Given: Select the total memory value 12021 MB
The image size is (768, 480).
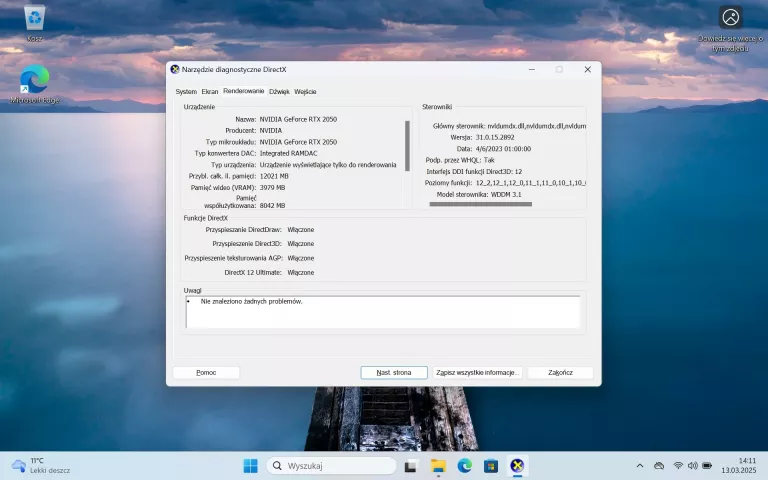Looking at the screenshot, I should 274,176.
